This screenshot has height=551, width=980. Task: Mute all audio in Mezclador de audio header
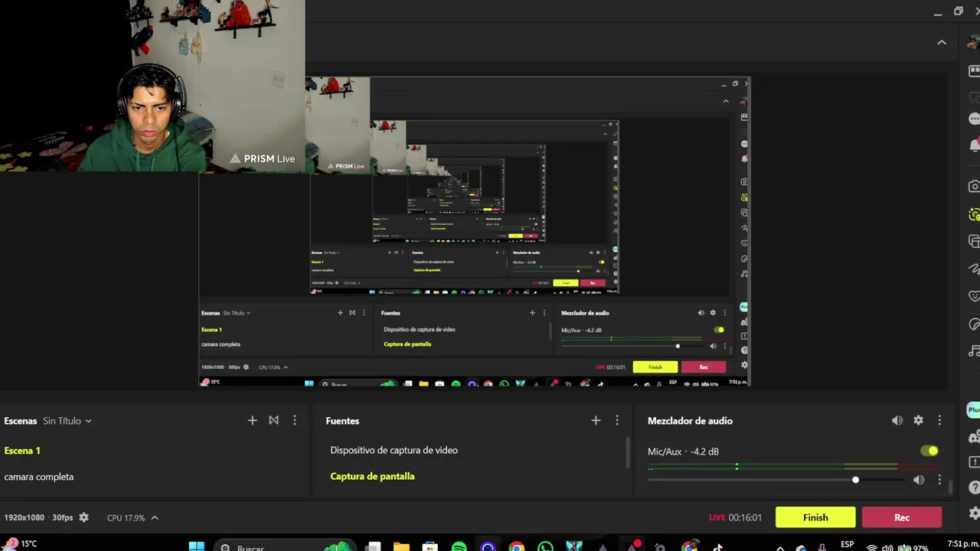[x=897, y=420]
